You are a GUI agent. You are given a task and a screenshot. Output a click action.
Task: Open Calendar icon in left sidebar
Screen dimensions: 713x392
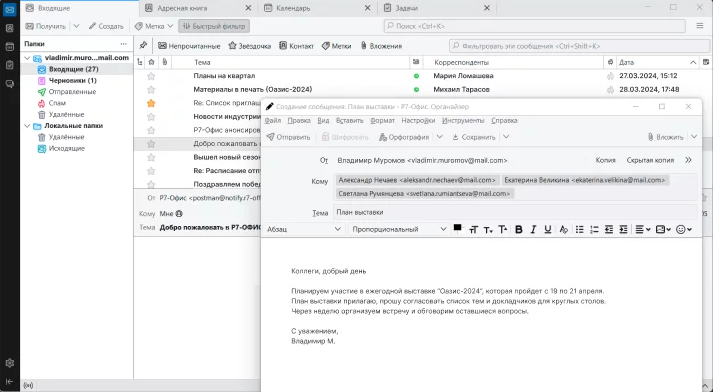click(10, 46)
